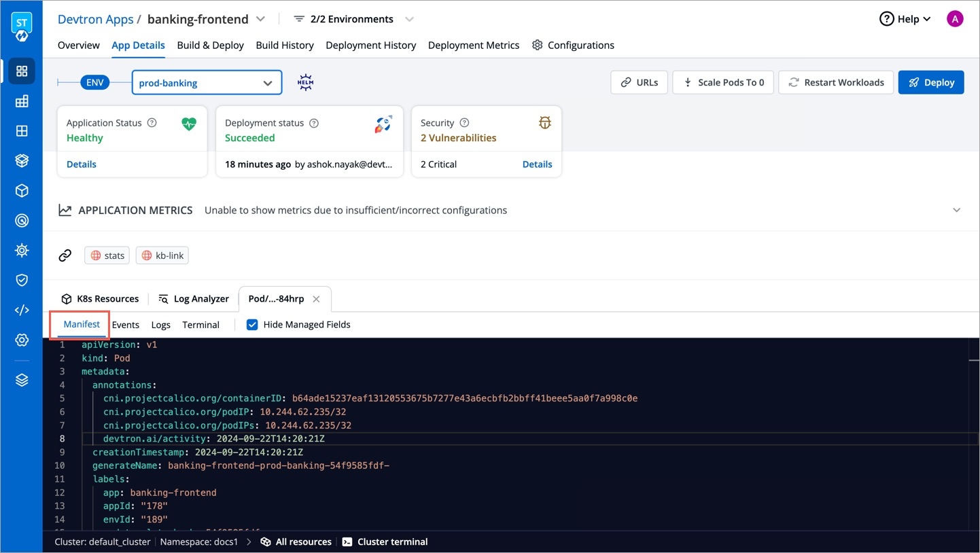Select the Logs tab for pod
The image size is (980, 553).
coord(160,325)
